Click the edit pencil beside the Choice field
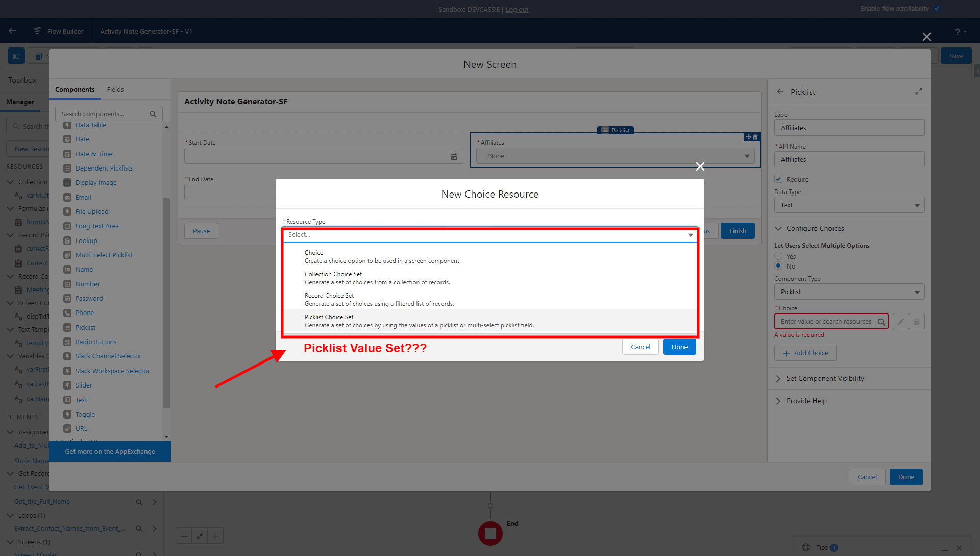This screenshot has width=980, height=556. [901, 321]
